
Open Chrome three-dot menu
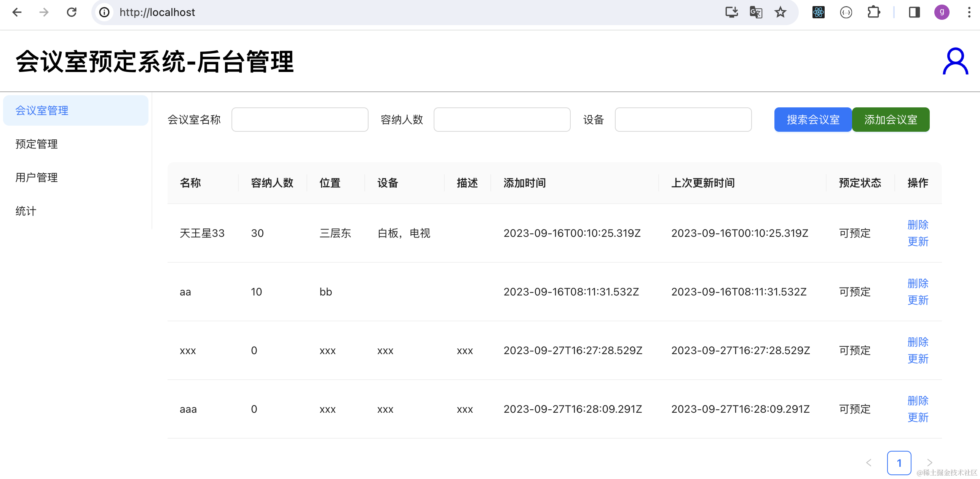[969, 12]
